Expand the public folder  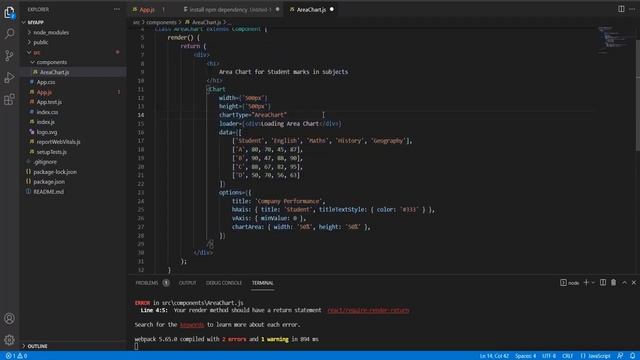[41, 42]
